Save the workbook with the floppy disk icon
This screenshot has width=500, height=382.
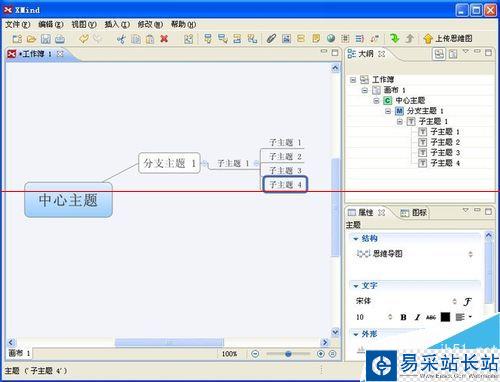point(46,39)
